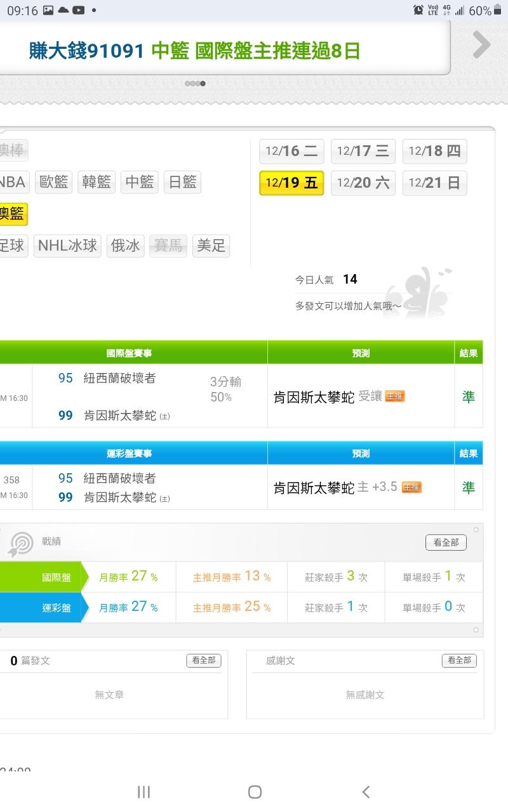Expand 看全部 in the 篇發文 section
508x812 pixels.
click(x=203, y=660)
